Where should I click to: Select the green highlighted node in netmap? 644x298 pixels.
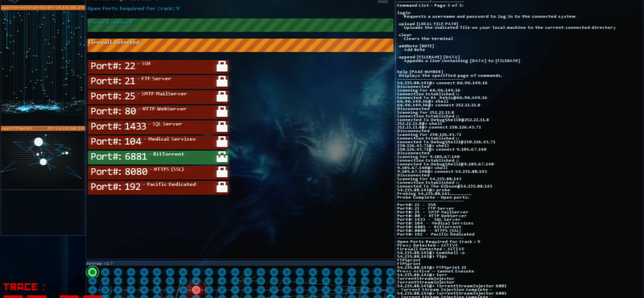click(x=93, y=271)
